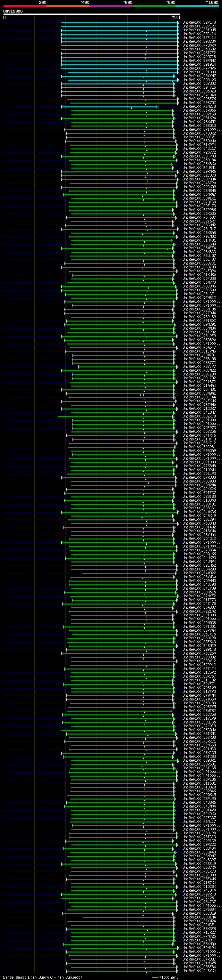Select the UniRef100_B6K3F6 label
The height and width of the screenshot is (980, 222).
199,929
